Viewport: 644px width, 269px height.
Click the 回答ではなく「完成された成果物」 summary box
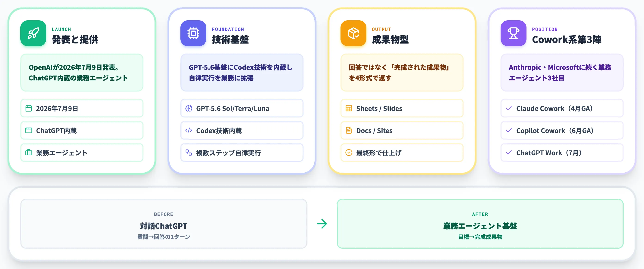[402, 73]
